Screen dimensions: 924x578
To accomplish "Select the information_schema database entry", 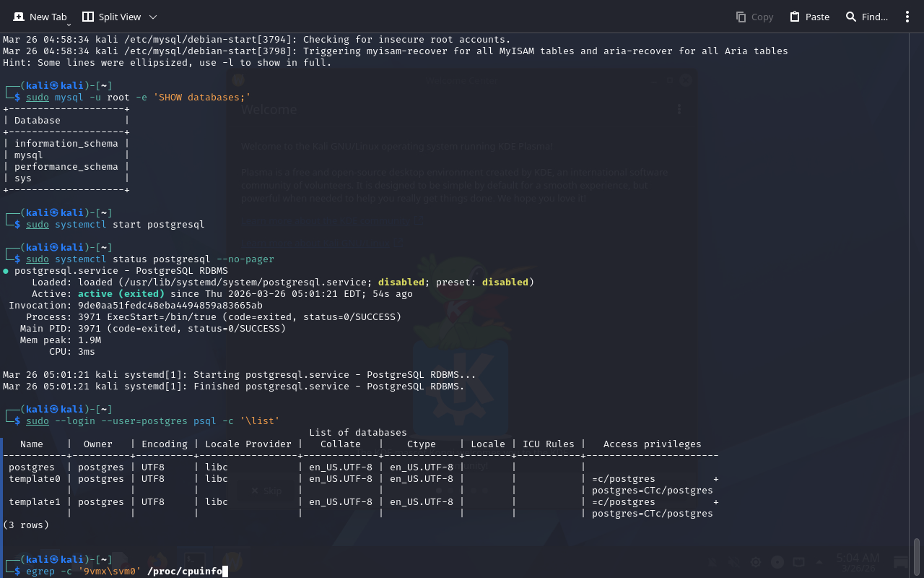I will coord(66,144).
